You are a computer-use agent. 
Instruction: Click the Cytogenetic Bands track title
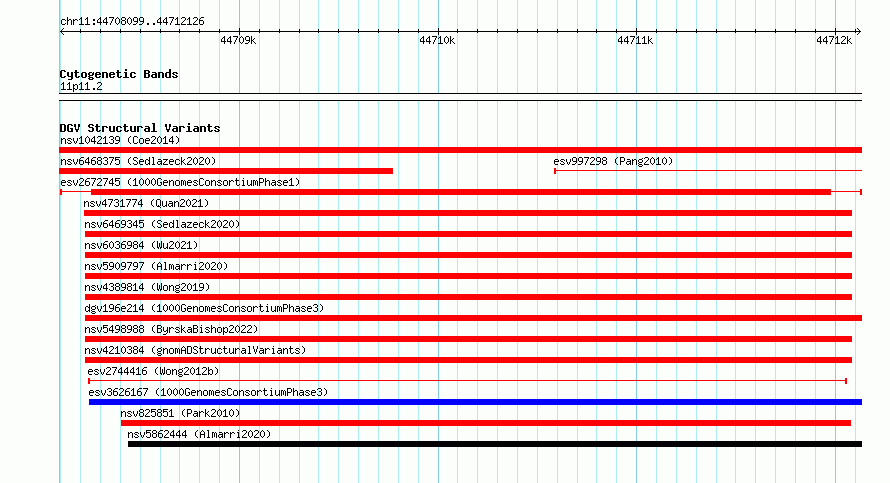[119, 74]
